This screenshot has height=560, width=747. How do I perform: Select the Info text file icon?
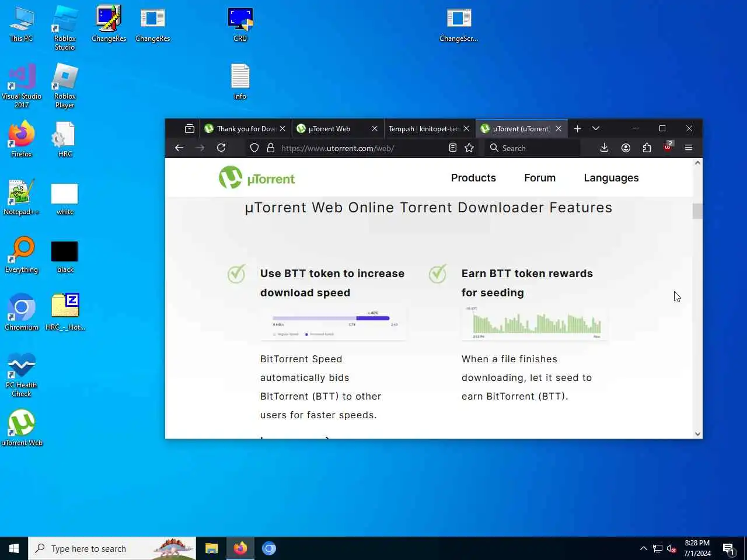click(x=240, y=82)
